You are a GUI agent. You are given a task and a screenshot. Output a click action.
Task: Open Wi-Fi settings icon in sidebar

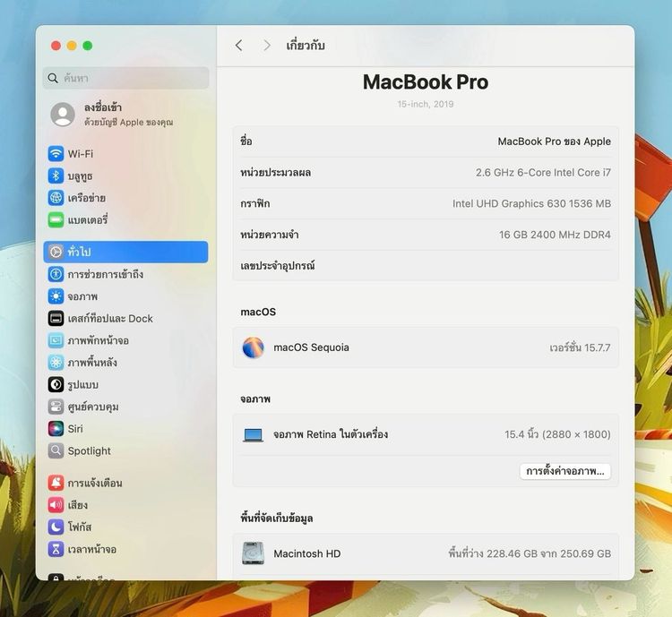coord(56,153)
